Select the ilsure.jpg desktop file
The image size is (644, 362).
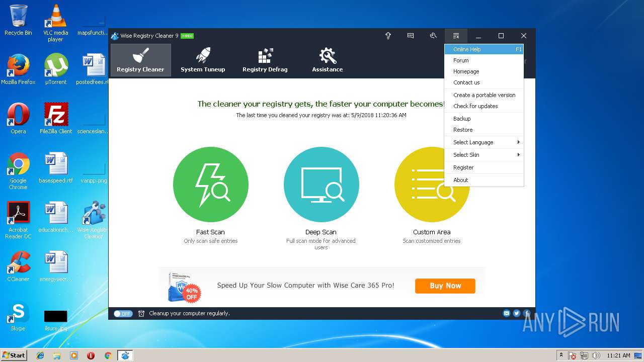click(x=55, y=320)
